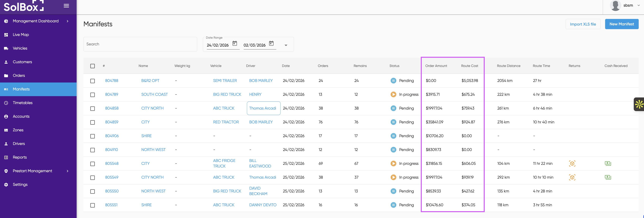Image resolution: width=644 pixels, height=218 pixels.
Task: Click the hamburger menu icon beside the SolBox logo
Action: click(66, 6)
